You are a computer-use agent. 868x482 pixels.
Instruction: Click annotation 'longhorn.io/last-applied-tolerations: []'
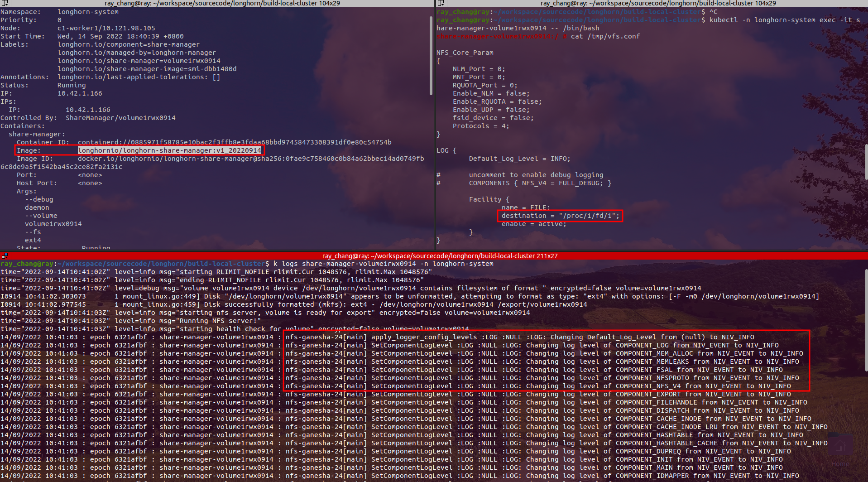[139, 77]
